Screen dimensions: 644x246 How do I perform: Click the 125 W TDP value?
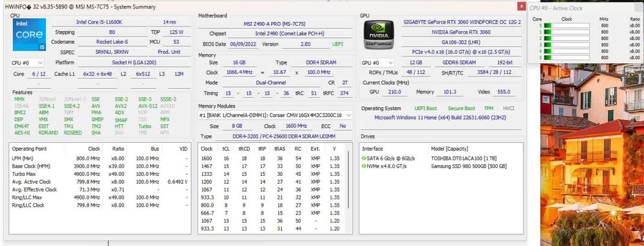[x=176, y=32]
